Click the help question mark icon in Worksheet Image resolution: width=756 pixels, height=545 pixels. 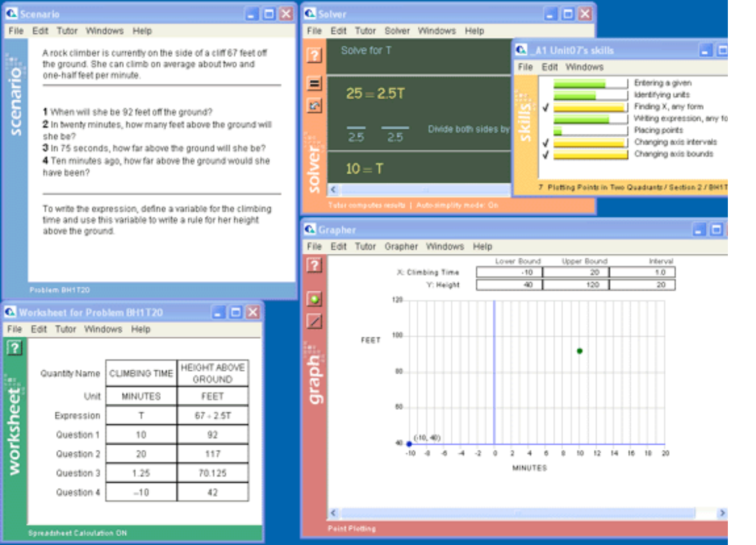[15, 347]
